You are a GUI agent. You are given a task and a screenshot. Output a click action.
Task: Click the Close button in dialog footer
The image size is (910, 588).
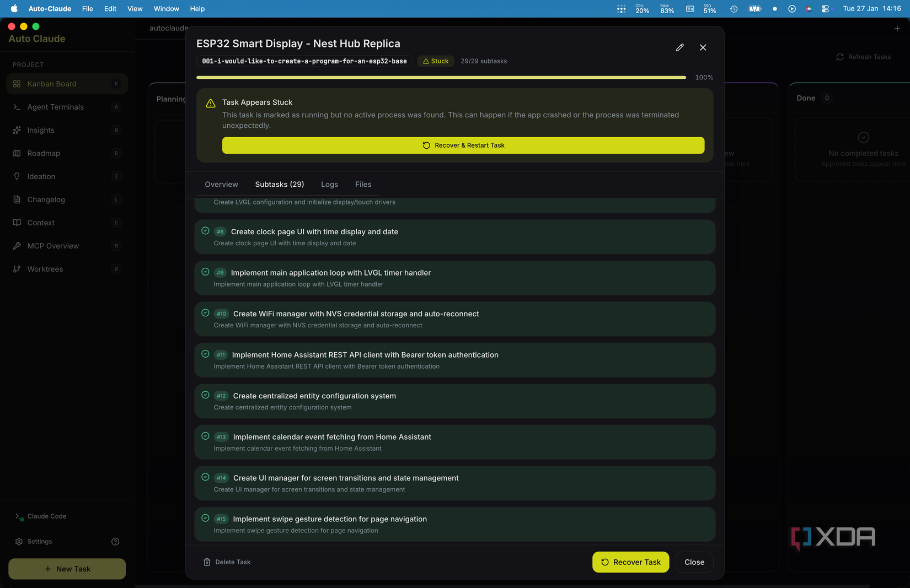click(694, 562)
